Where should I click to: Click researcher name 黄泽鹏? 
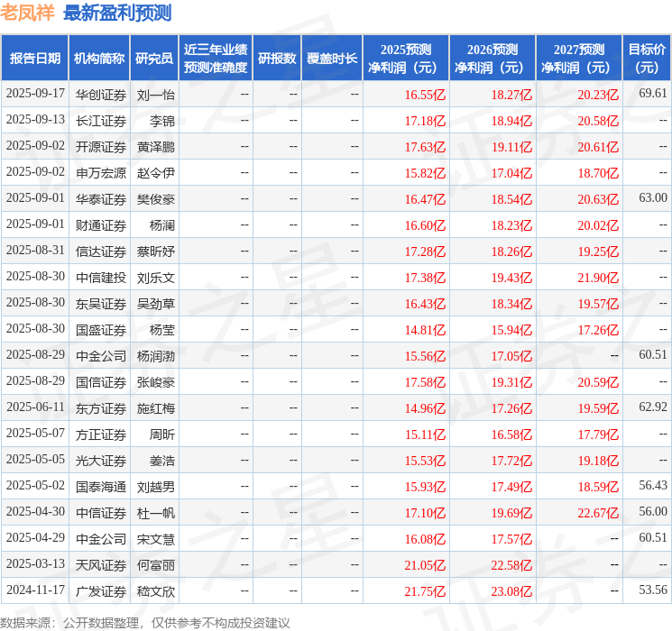155,147
